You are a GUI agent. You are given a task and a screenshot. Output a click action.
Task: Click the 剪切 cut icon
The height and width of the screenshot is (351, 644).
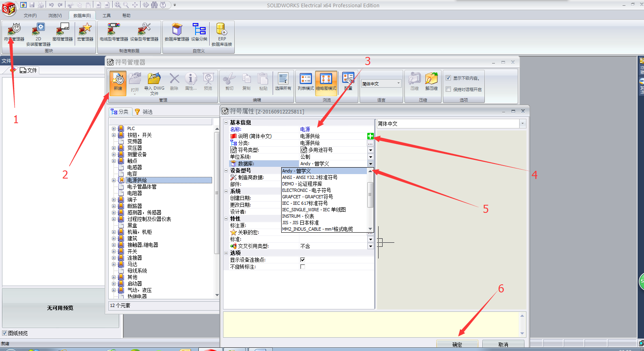tap(229, 82)
